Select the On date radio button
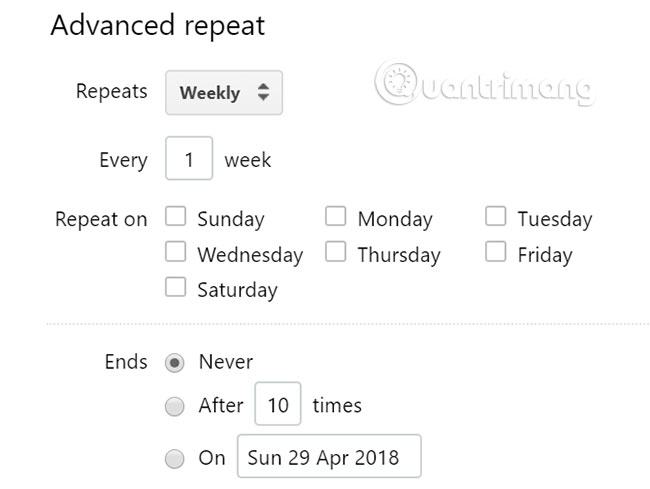 (175, 459)
